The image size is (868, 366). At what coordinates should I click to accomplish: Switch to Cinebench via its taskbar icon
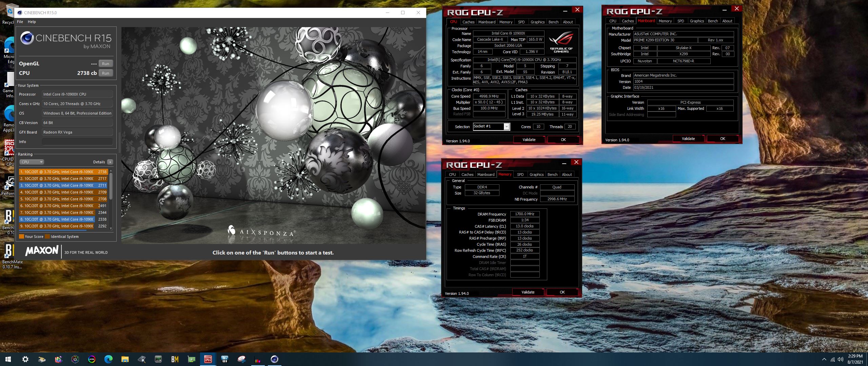click(275, 359)
